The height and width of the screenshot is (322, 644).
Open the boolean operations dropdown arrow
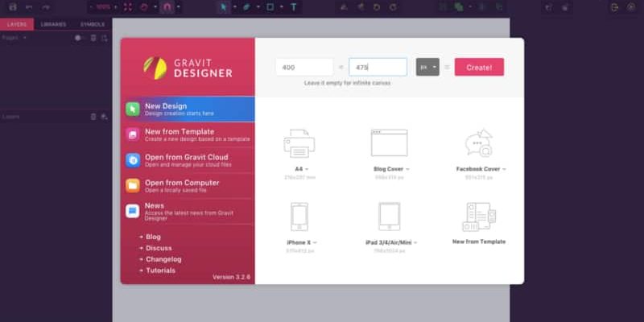[470, 7]
